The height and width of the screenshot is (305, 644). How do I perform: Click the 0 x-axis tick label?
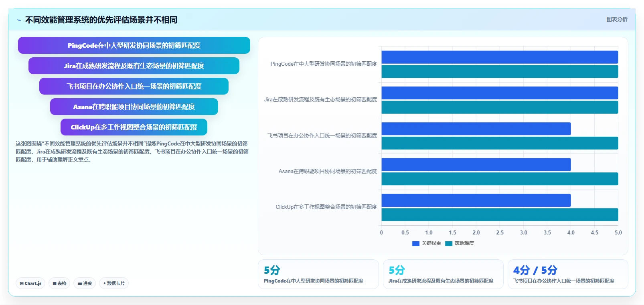(381, 232)
